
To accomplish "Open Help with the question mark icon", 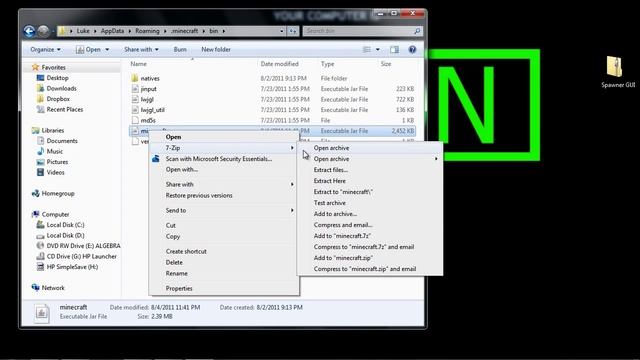I will (x=412, y=49).
